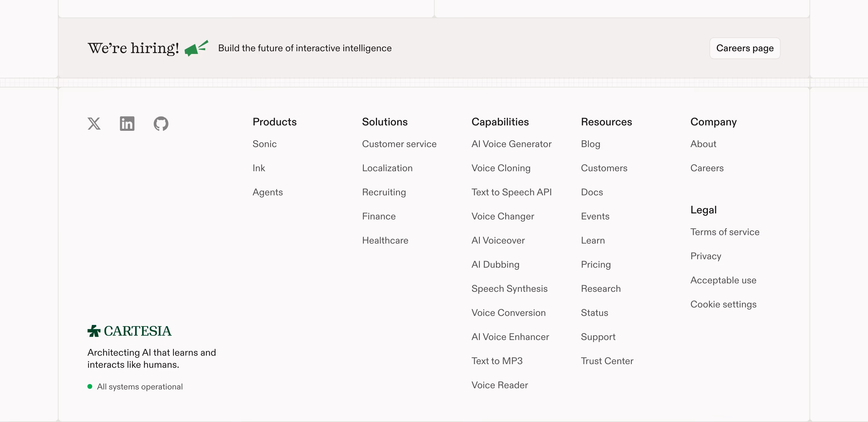Open the Sonic product link
Screen dimensions: 868x422
point(265,144)
